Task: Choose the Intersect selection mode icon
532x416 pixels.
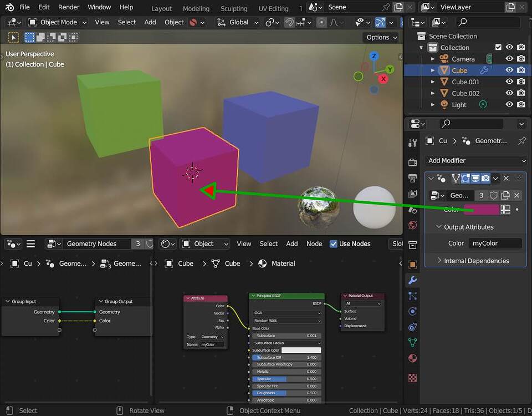Action: pyautogui.click(x=73, y=37)
